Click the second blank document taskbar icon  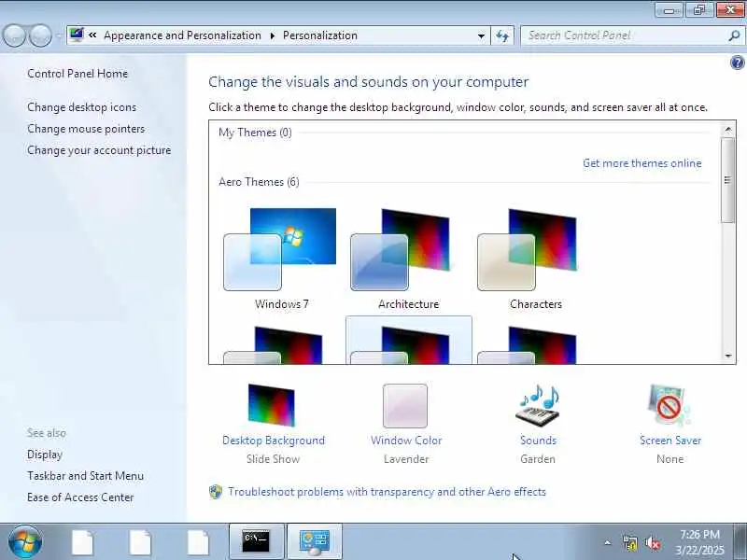140,542
